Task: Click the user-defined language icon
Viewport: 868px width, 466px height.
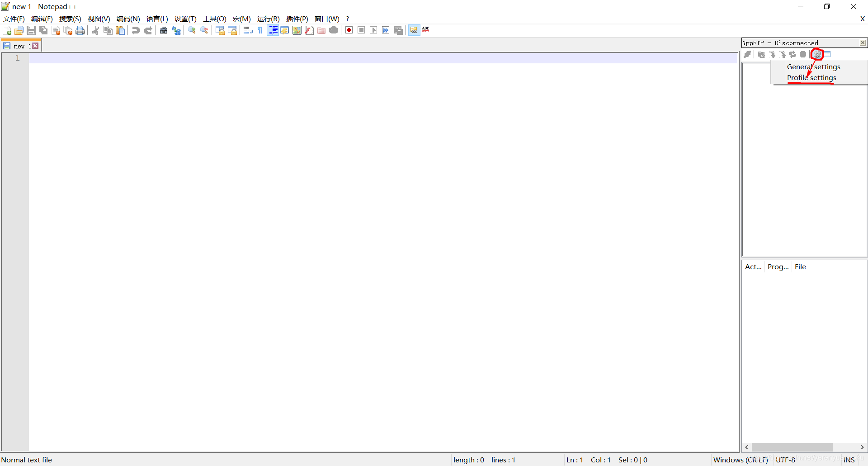Action: click(x=285, y=30)
